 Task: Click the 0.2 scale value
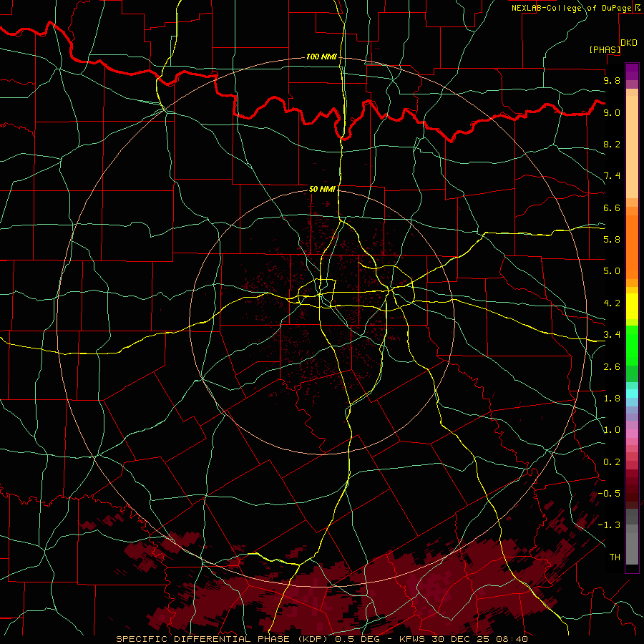(x=612, y=462)
